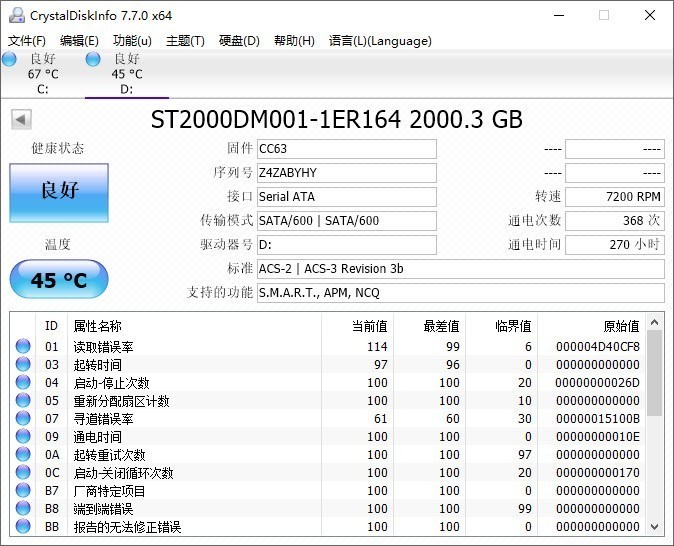Select raw value 00000000010E
674x546 pixels.
click(597, 437)
